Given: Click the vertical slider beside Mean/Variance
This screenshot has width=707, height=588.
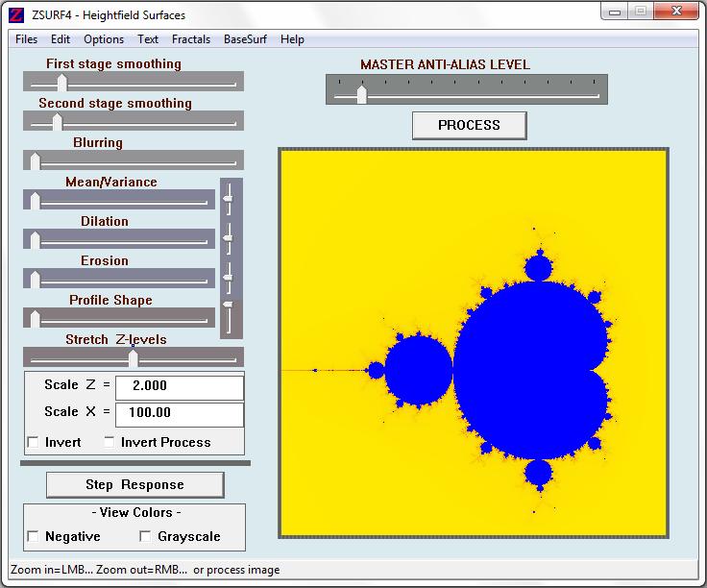Looking at the screenshot, I should tap(229, 198).
